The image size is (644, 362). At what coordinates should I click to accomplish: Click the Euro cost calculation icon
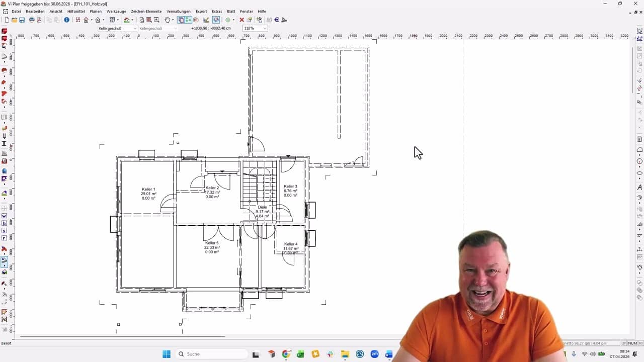(277, 20)
